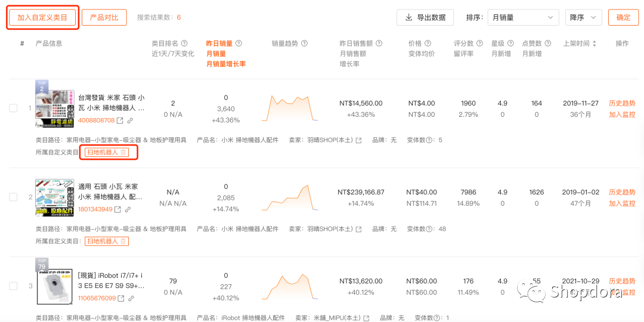This screenshot has width=644, height=322.
Task: Click title [現貨] iRobot i7/i7+
Action: [112, 281]
